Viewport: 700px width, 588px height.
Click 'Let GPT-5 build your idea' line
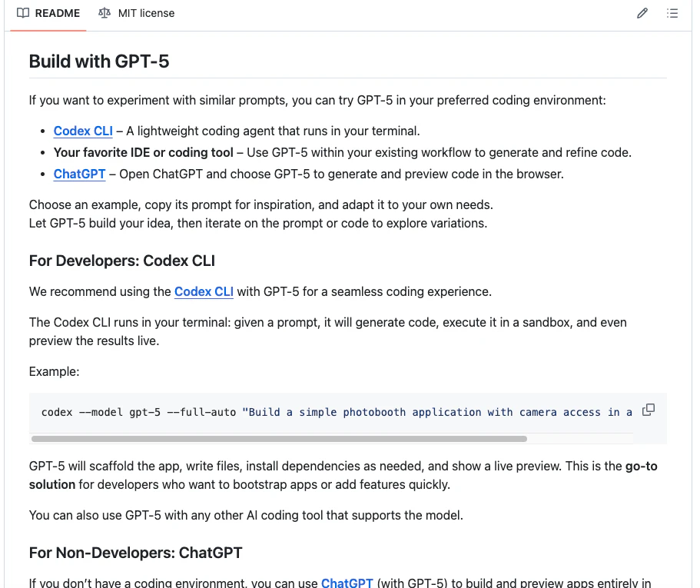[258, 223]
